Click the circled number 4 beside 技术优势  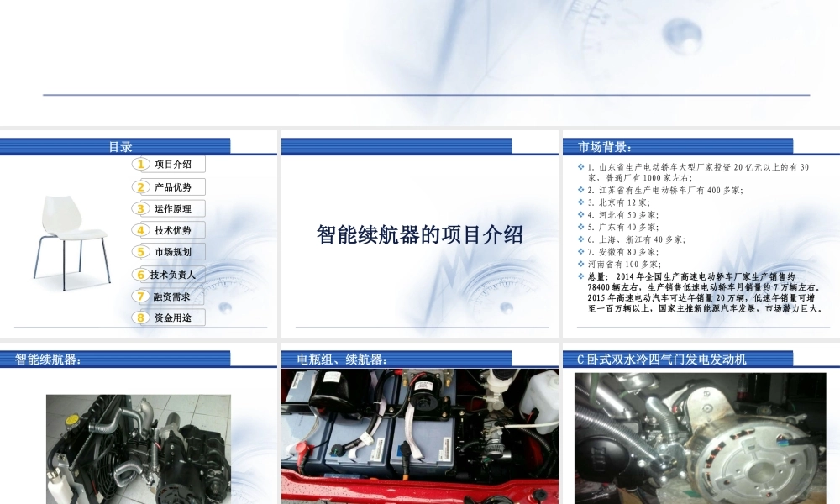pyautogui.click(x=142, y=229)
